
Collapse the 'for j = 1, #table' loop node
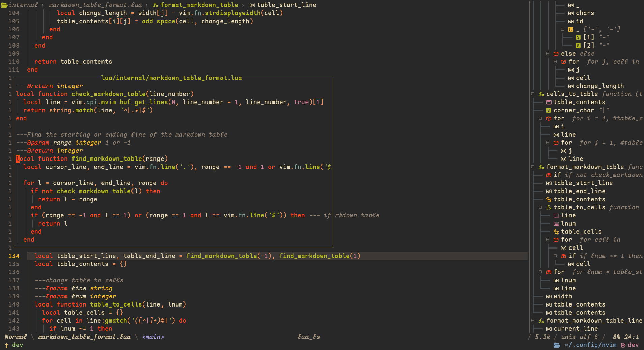[548, 143]
